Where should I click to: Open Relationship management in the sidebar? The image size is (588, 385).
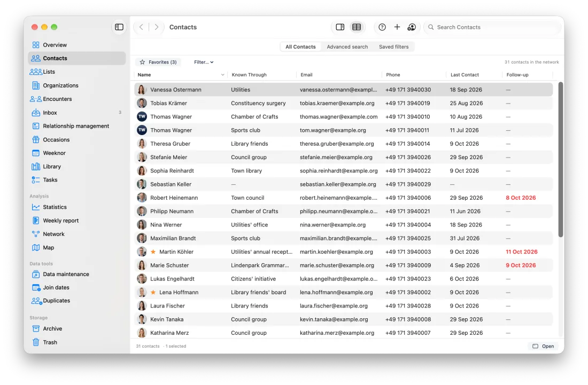pyautogui.click(x=77, y=126)
